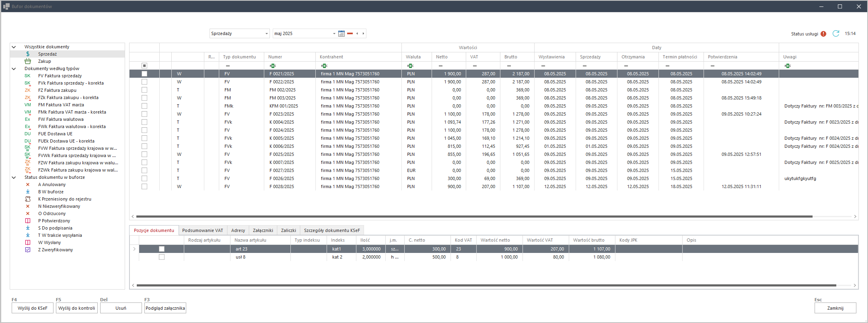Click the horizontal scrollbar of documents grid
The width and height of the screenshot is (868, 323).
[x=475, y=217]
